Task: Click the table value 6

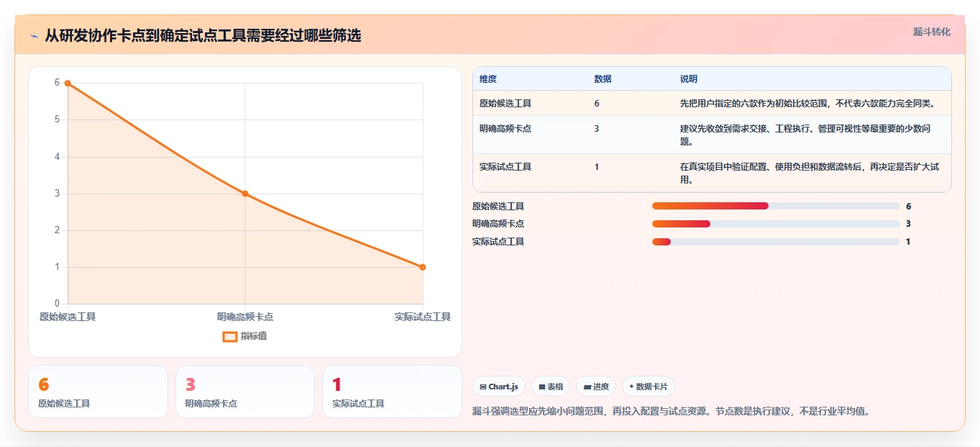Action: (x=597, y=104)
